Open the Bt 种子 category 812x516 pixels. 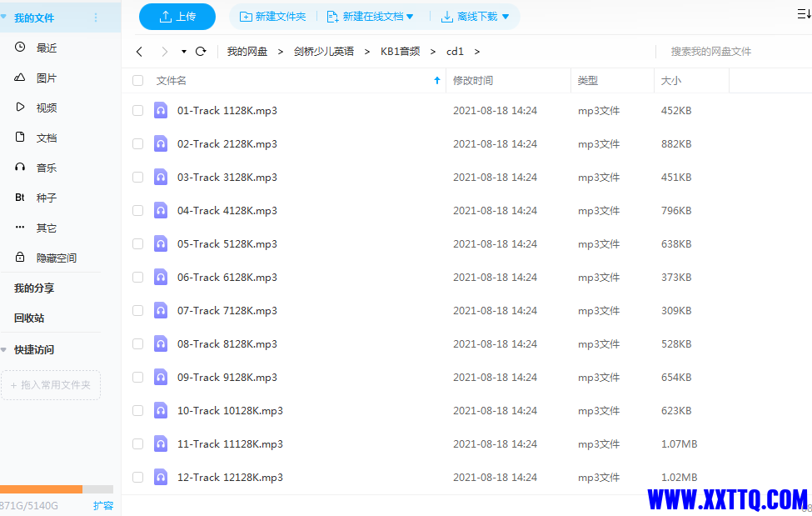(x=47, y=198)
